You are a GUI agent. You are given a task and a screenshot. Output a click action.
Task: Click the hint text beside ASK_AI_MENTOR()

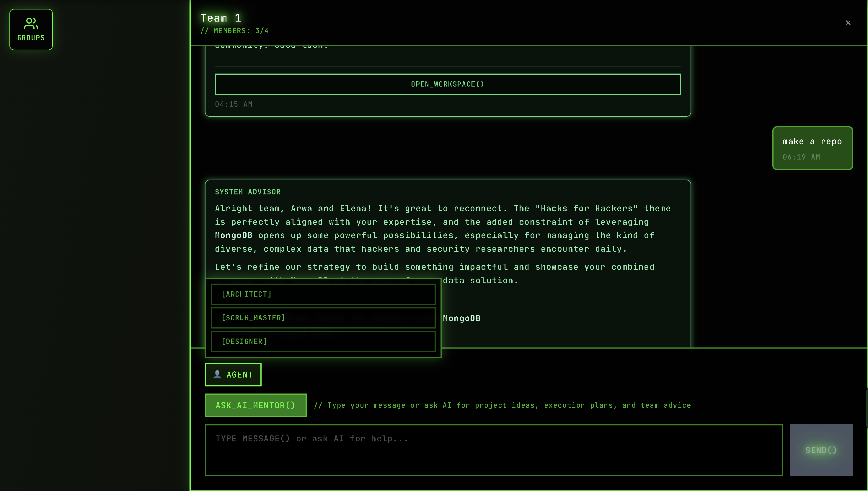502,405
